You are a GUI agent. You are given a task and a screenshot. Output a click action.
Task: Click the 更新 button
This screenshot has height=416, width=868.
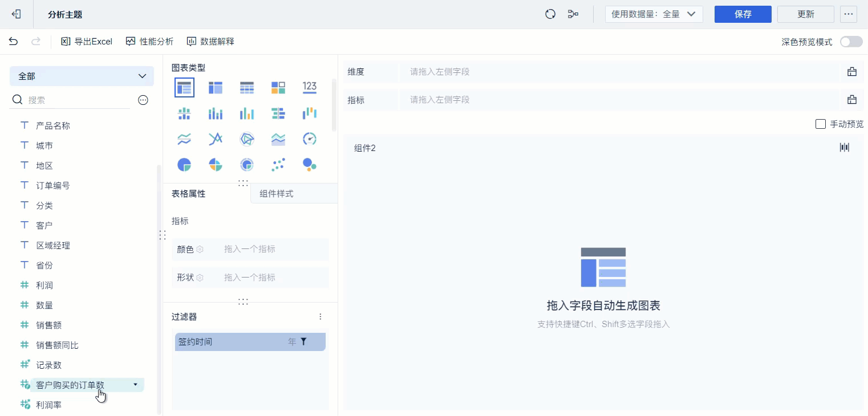coord(806,14)
